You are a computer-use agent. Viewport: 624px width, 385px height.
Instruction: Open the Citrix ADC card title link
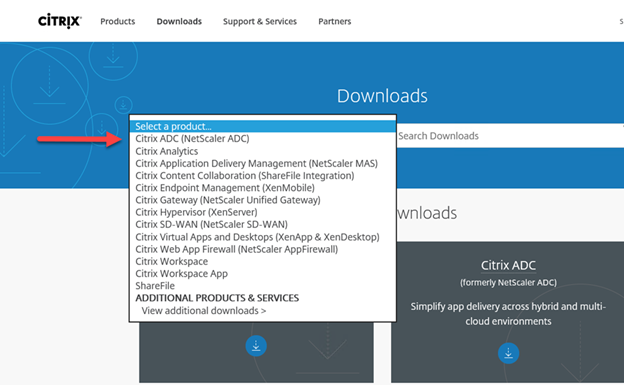coord(508,265)
